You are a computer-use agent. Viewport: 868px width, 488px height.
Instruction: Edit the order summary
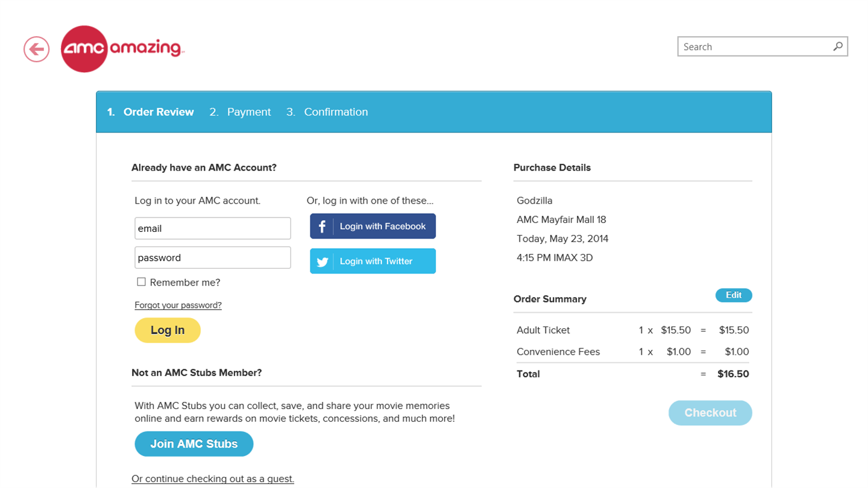coord(734,295)
